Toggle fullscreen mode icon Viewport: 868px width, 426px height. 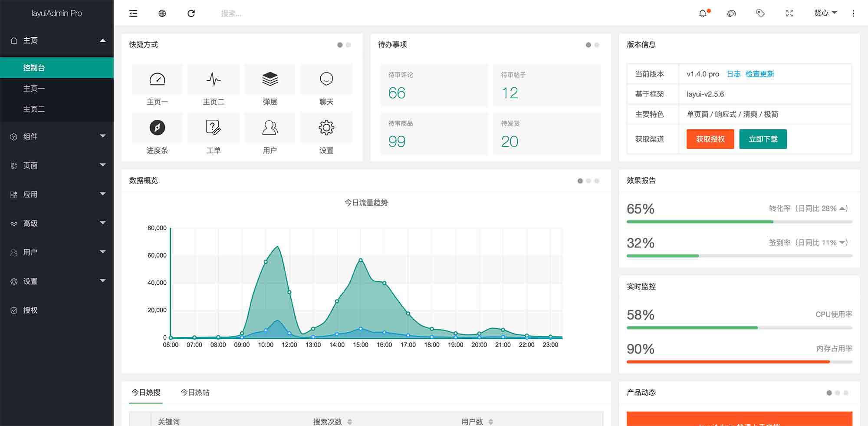pyautogui.click(x=789, y=13)
